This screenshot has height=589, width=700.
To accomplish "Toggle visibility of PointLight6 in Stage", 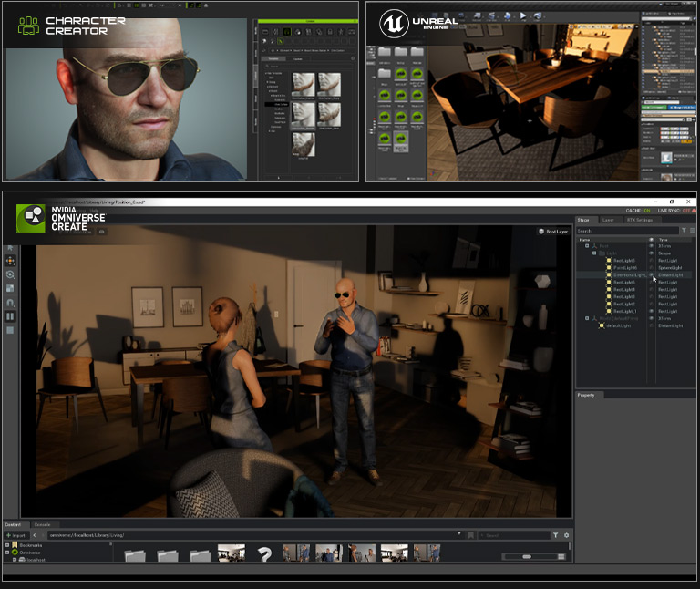I will point(651,266).
